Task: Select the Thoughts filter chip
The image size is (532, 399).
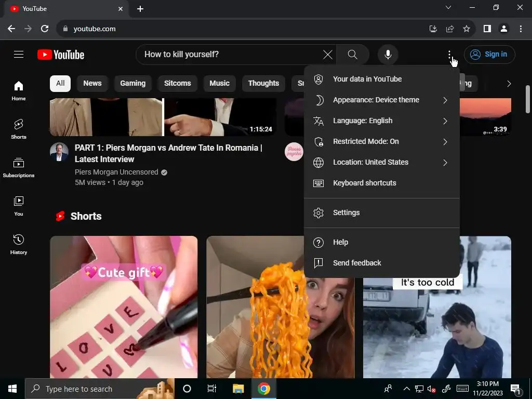Action: [263, 84]
